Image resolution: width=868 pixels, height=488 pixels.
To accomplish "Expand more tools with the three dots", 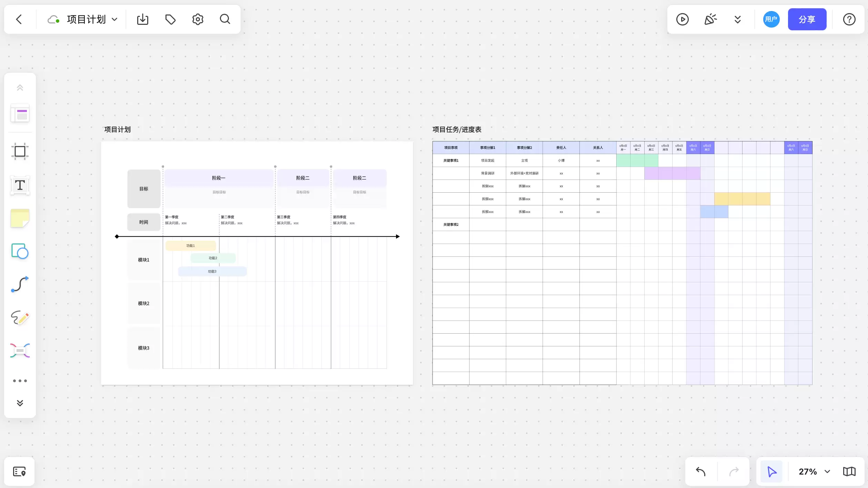I will 20,381.
